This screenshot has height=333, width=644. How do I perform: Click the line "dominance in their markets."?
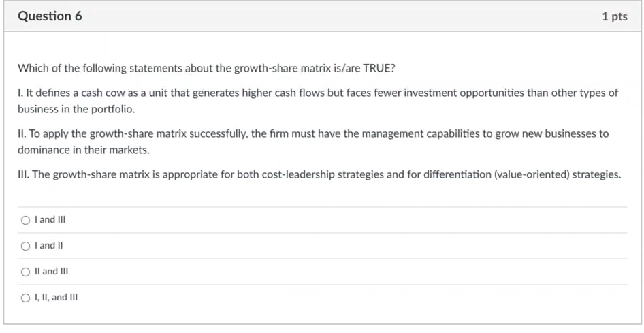[x=83, y=150]
